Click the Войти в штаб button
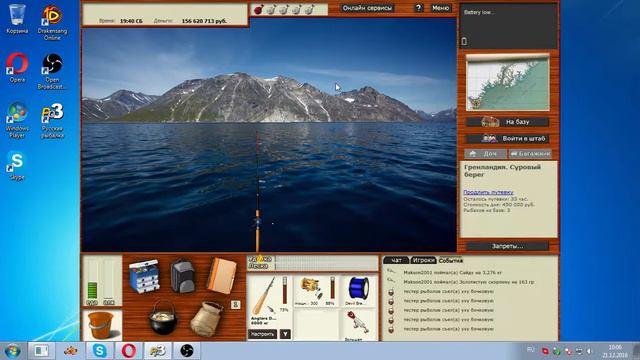Image resolution: width=640 pixels, height=360 pixels. point(507,138)
